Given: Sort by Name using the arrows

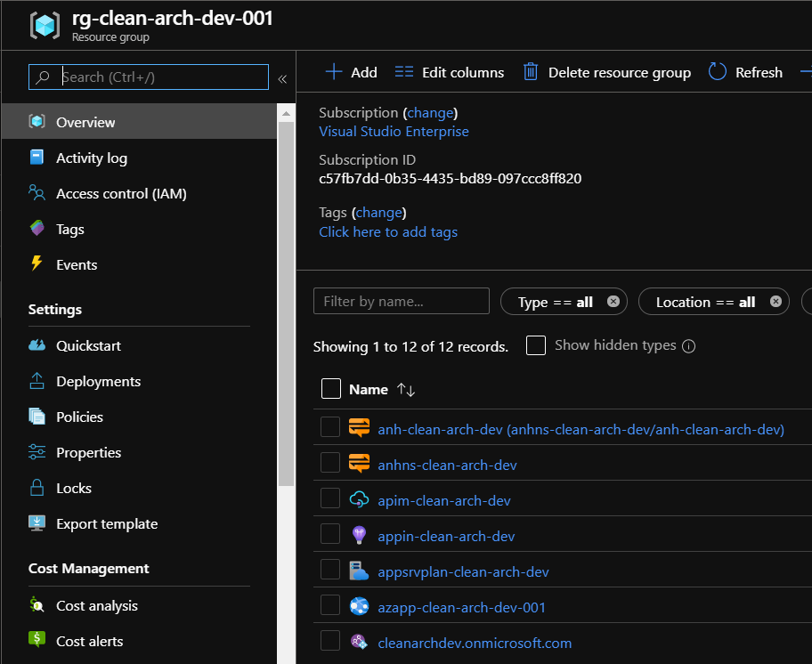Looking at the screenshot, I should (x=406, y=390).
